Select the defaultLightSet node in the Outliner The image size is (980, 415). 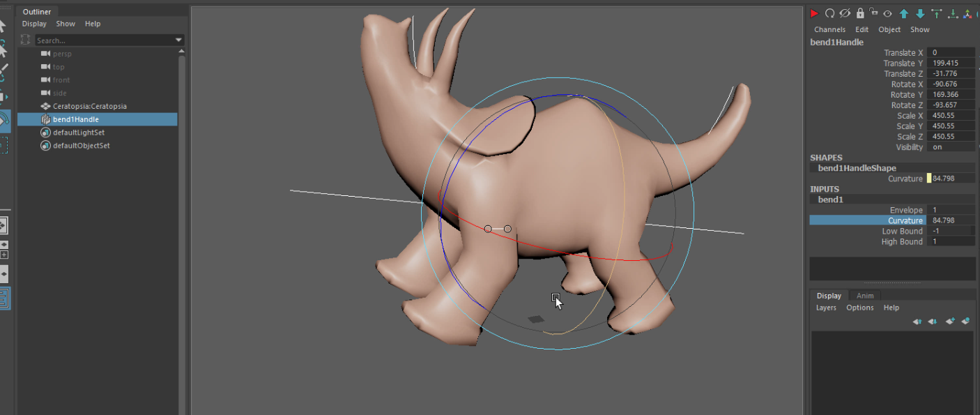[x=79, y=132]
